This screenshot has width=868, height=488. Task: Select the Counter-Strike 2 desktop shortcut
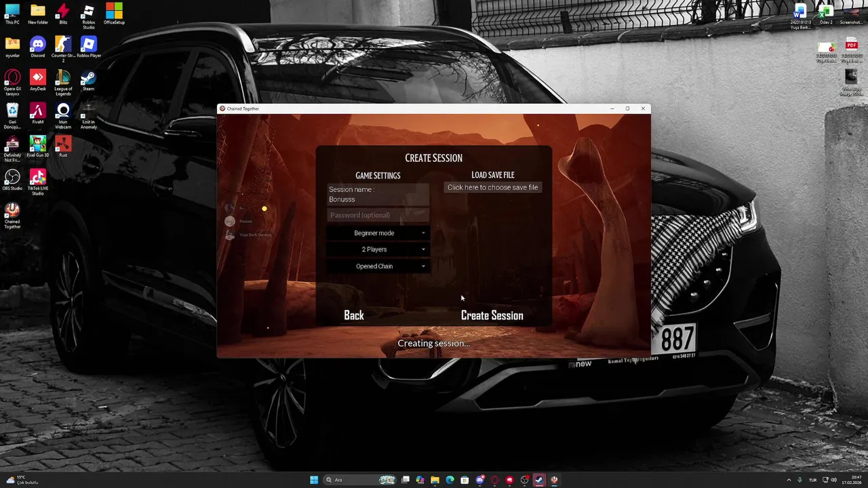tap(63, 49)
